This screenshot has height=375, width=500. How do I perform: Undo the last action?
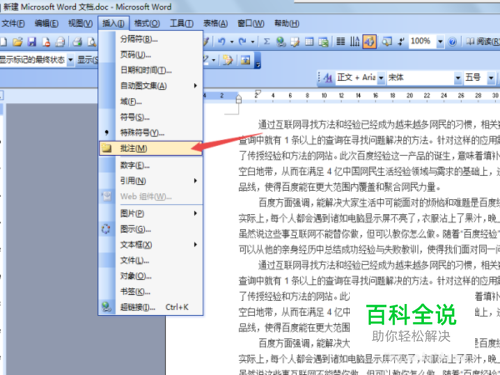tap(221, 42)
